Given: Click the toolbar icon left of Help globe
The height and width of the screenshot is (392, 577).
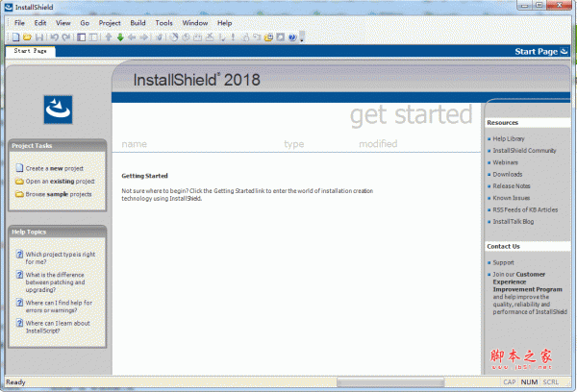Looking at the screenshot, I should point(281,37).
